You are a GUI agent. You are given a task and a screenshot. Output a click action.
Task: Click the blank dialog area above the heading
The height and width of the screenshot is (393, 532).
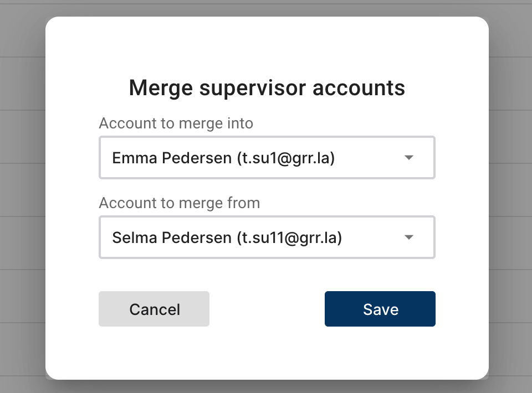pyautogui.click(x=267, y=44)
